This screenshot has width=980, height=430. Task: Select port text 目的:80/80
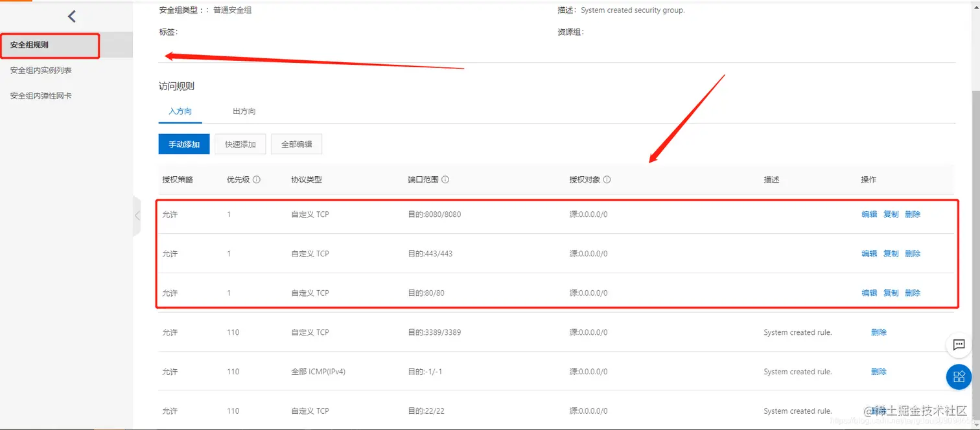pyautogui.click(x=426, y=293)
